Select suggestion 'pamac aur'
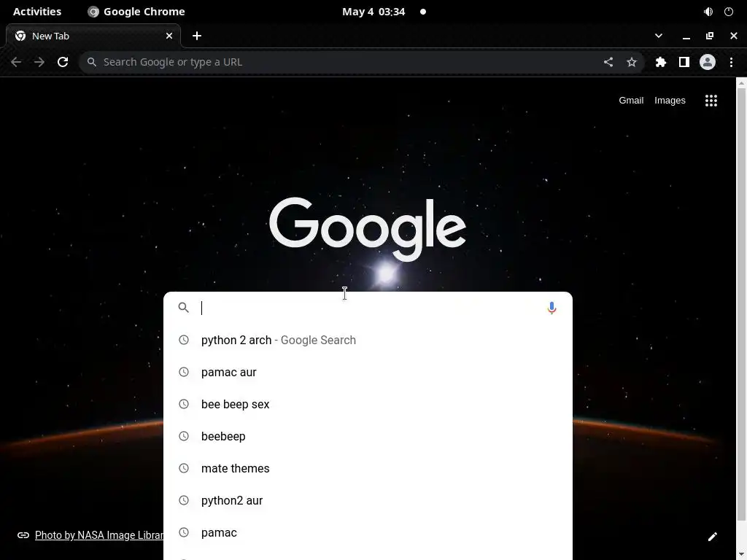This screenshot has height=560, width=747. click(368, 372)
